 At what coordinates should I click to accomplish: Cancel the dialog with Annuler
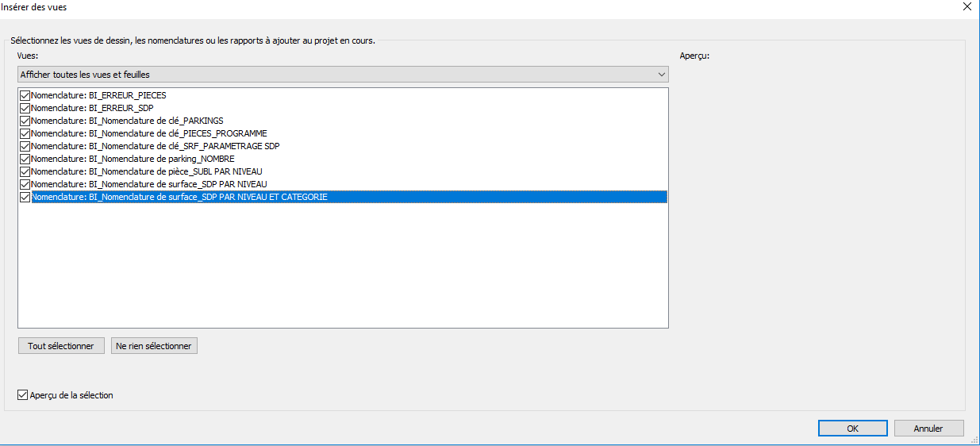point(928,428)
